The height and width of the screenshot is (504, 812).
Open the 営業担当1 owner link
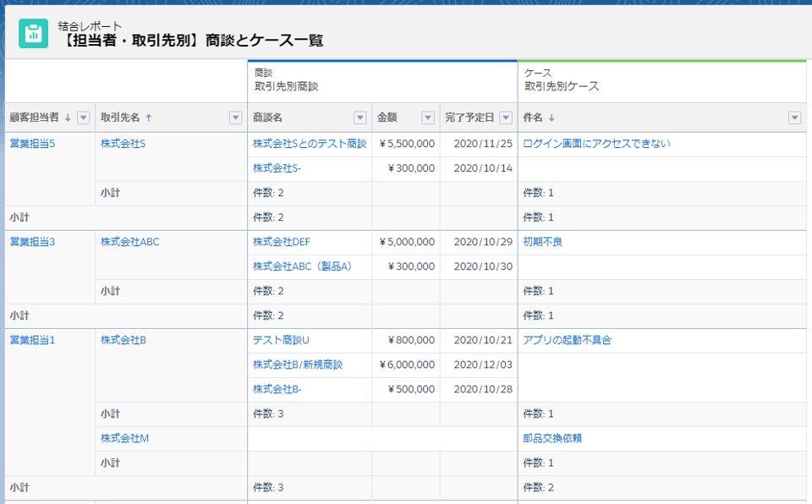point(32,340)
